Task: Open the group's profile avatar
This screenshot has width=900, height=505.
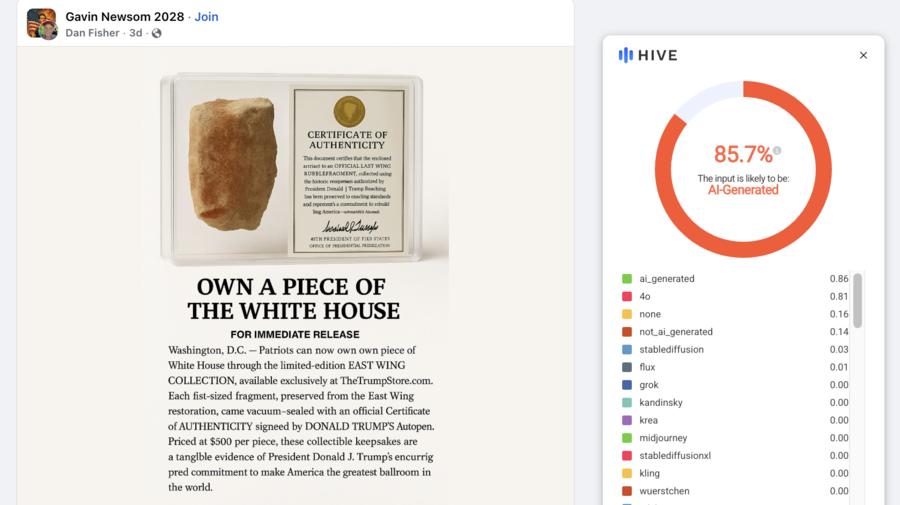Action: 41,23
